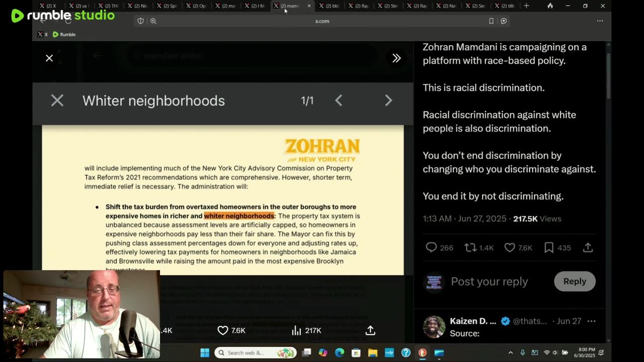Open a new browser tab with the plus
Image resolution: width=644 pixels, height=362 pixels.
[526, 6]
